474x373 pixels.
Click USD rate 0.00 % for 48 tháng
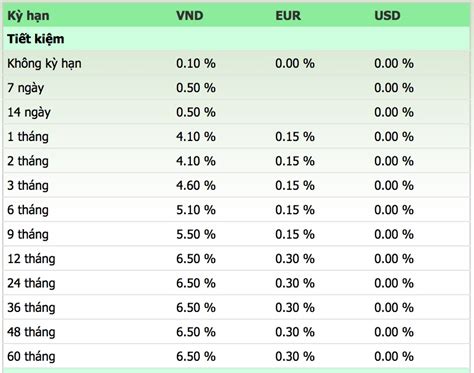tap(394, 332)
